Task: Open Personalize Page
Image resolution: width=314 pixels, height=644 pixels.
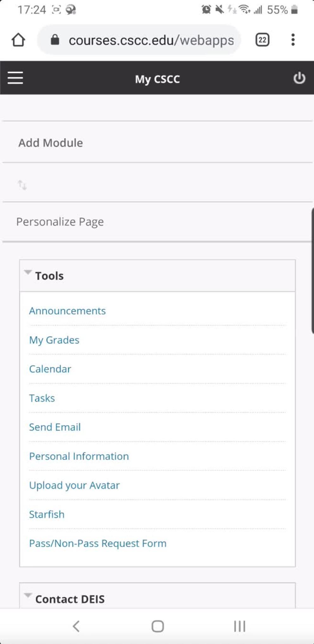Action: [60, 222]
